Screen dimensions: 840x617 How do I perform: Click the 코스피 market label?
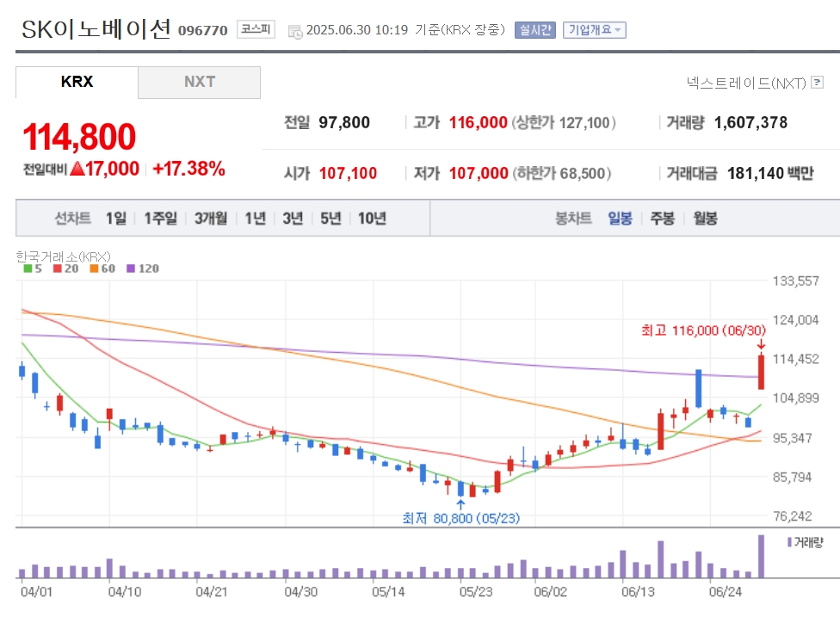pyautogui.click(x=256, y=29)
